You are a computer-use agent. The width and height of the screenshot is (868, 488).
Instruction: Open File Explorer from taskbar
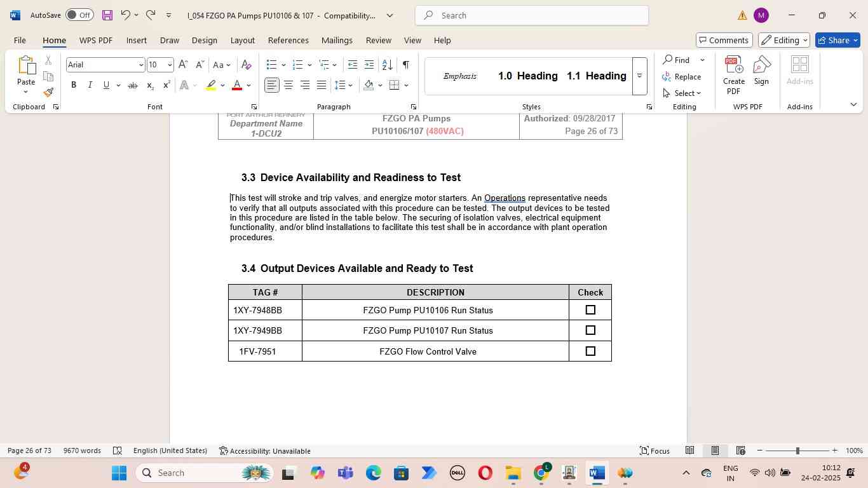513,473
